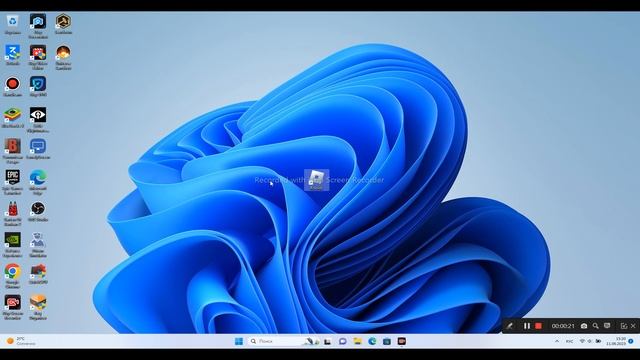Open the weather widget on the taskbar
The height and width of the screenshot is (360, 640).
[x=20, y=341]
